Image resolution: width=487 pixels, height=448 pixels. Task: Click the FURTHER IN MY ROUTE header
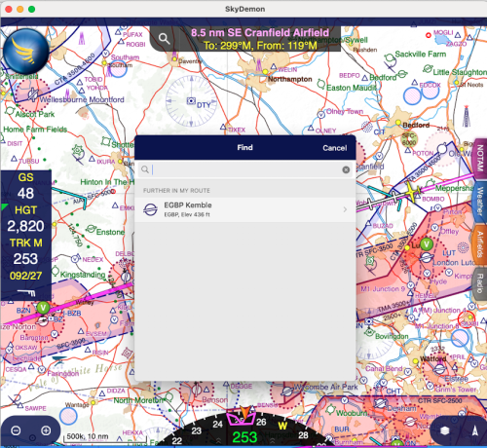[176, 191]
